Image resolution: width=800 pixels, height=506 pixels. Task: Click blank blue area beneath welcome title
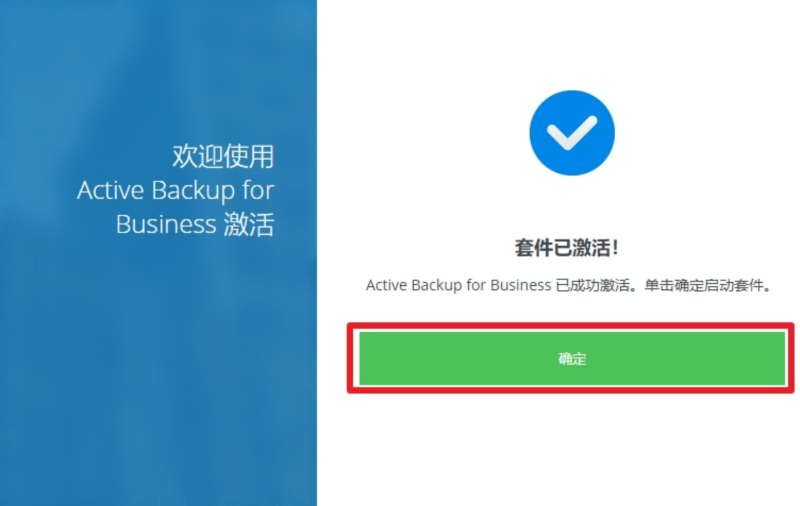(158, 367)
